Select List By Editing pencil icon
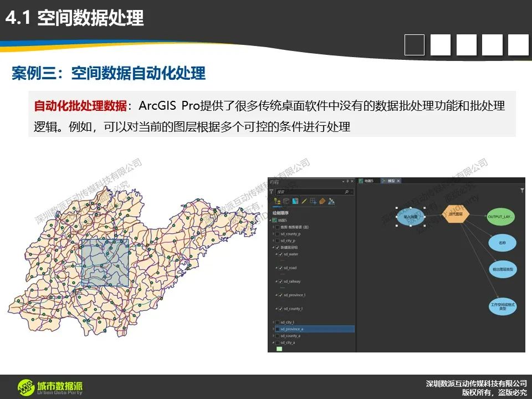The height and width of the screenshot is (399, 532). (x=304, y=201)
